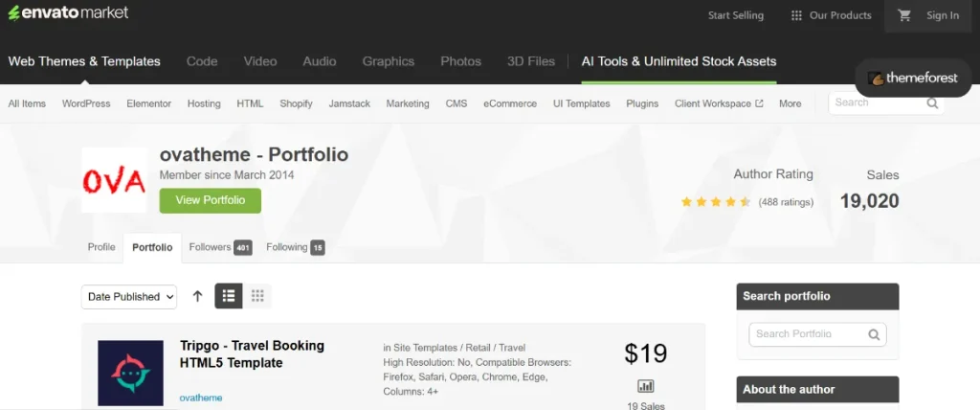Open the Tripgo template thumbnail

130,373
